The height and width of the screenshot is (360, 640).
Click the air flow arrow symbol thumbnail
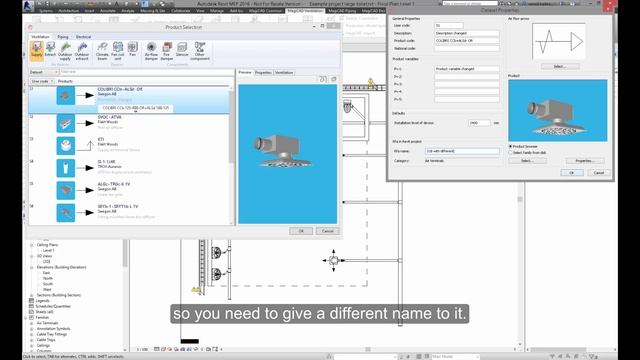pyautogui.click(x=559, y=42)
